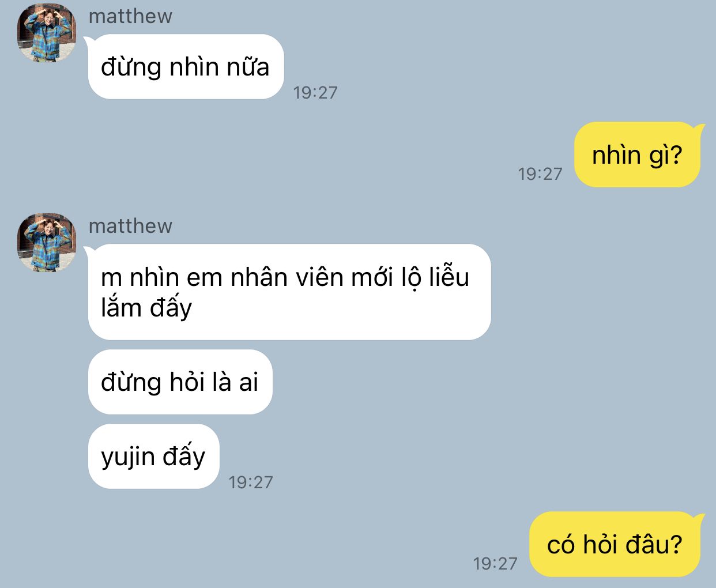Click the 19:27 timestamp beside 'có hỏi đâu?'
This screenshot has height=588, width=716.
[495, 563]
